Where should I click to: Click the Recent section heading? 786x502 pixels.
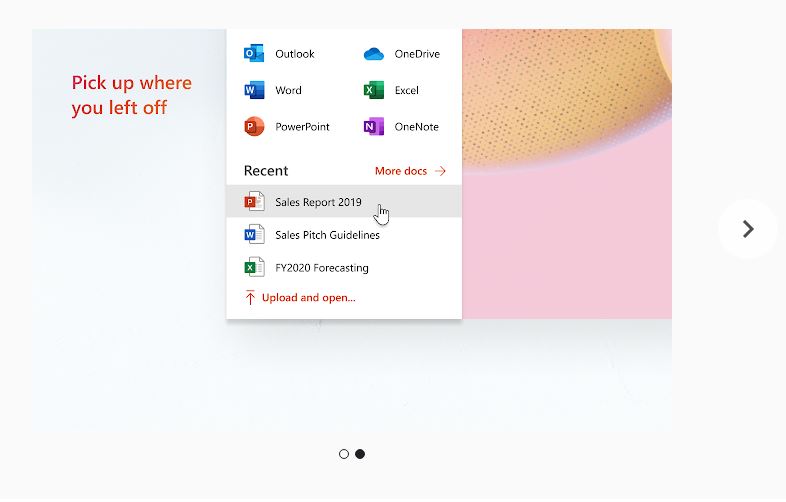(266, 171)
